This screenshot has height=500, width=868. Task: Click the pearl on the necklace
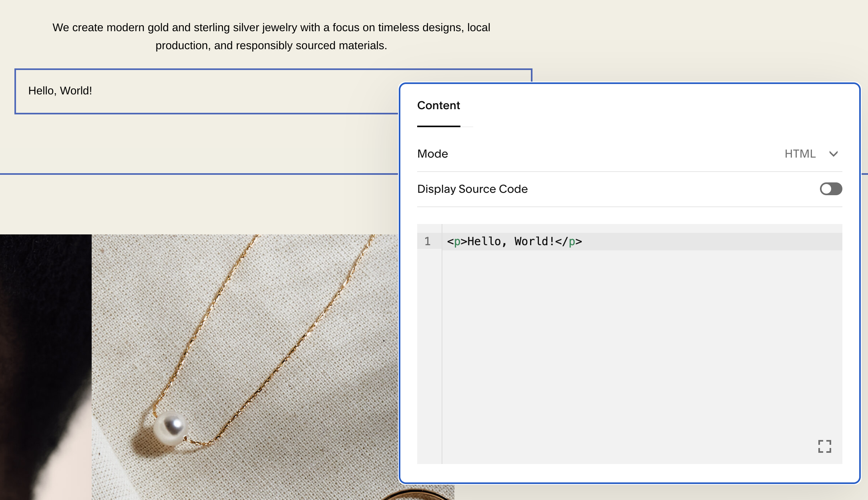170,428
